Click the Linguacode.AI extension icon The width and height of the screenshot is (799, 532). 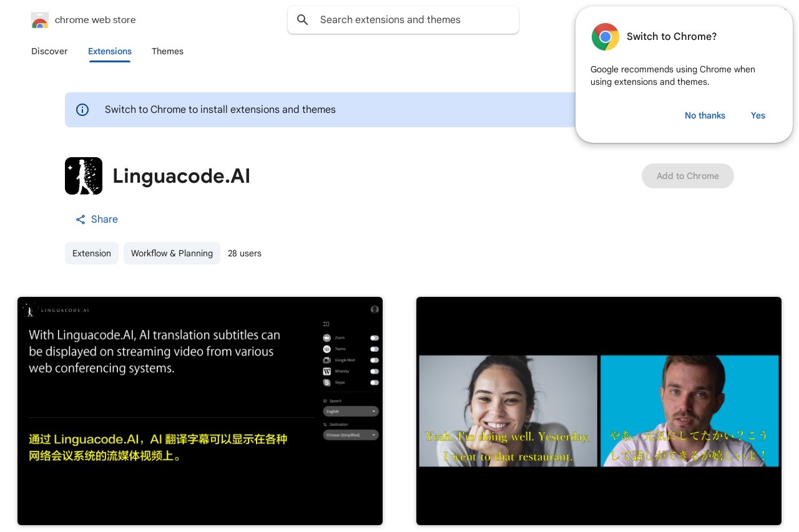point(84,176)
